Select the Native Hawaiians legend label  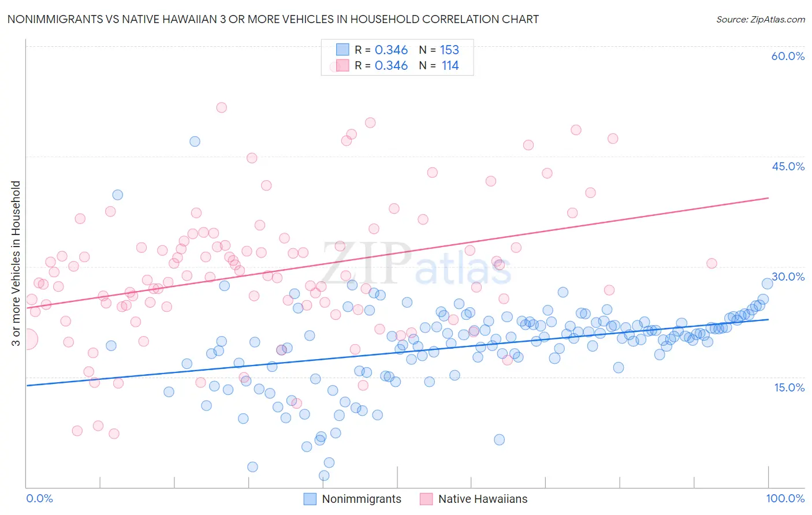tap(483, 499)
